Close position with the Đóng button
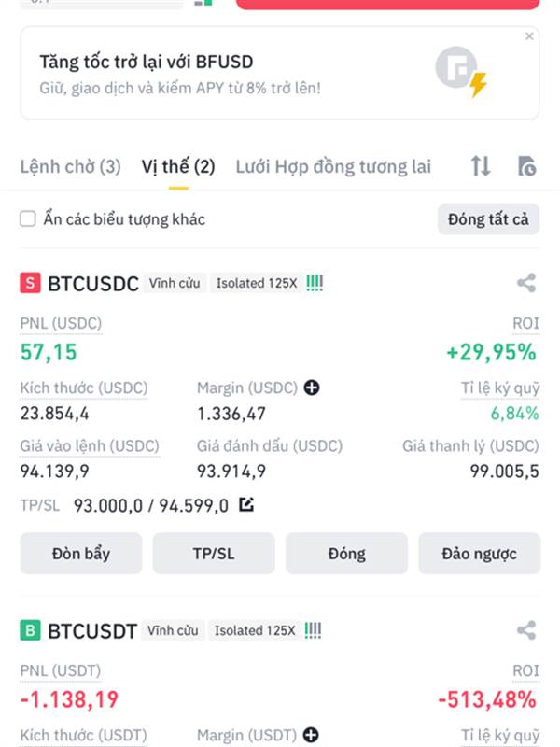Image resolution: width=560 pixels, height=747 pixels. [x=346, y=554]
